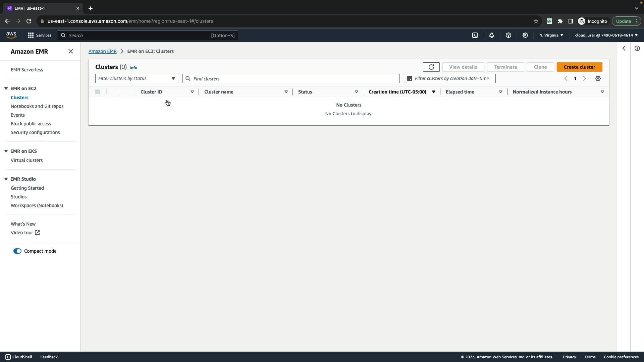Open table preferences gear icon
644x362 pixels.
(598, 78)
